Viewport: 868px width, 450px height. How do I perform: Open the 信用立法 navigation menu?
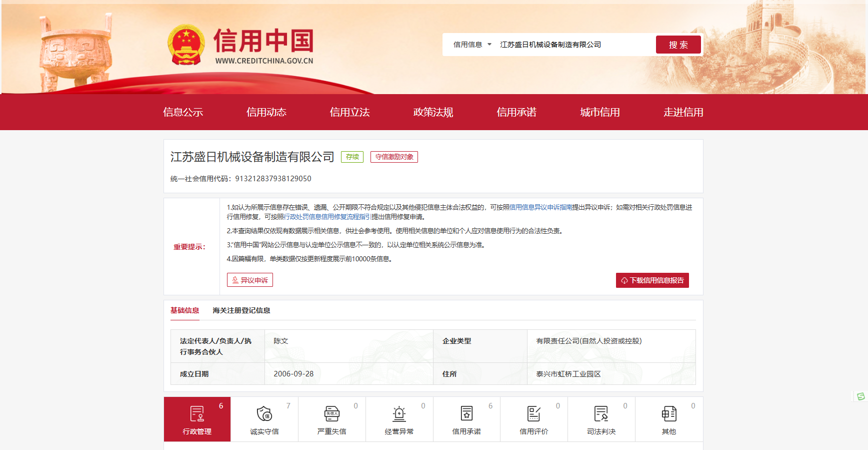click(x=350, y=112)
